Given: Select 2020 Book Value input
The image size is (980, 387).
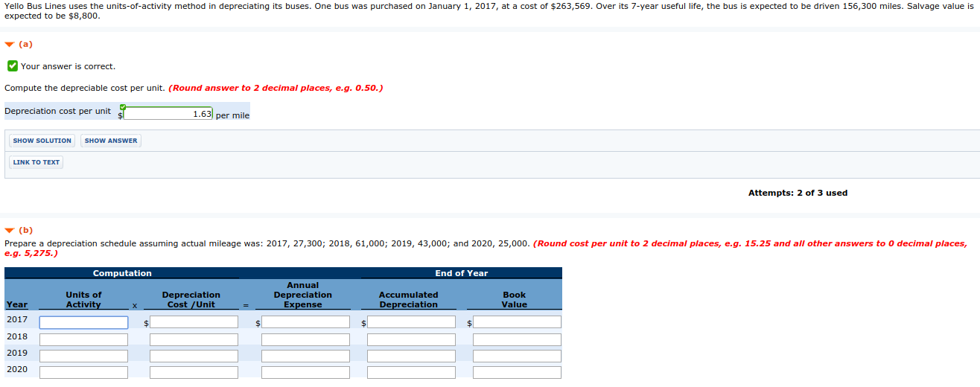Looking at the screenshot, I should [517, 372].
